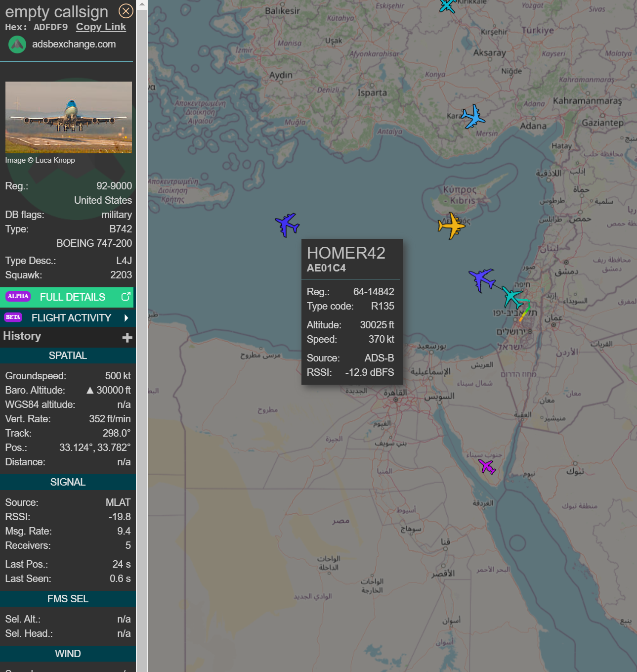The height and width of the screenshot is (672, 637).
Task: Click the 92-9000 registration value
Action: coord(114,186)
